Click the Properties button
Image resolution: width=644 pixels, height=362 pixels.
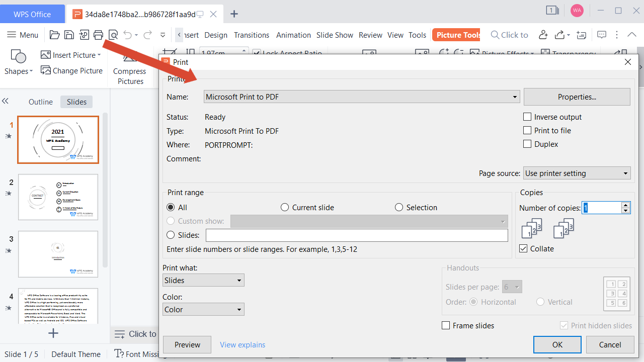pyautogui.click(x=577, y=97)
